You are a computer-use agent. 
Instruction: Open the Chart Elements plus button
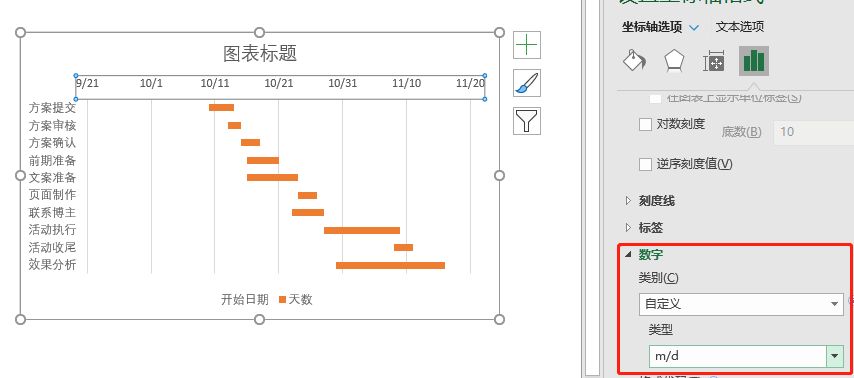coord(527,45)
